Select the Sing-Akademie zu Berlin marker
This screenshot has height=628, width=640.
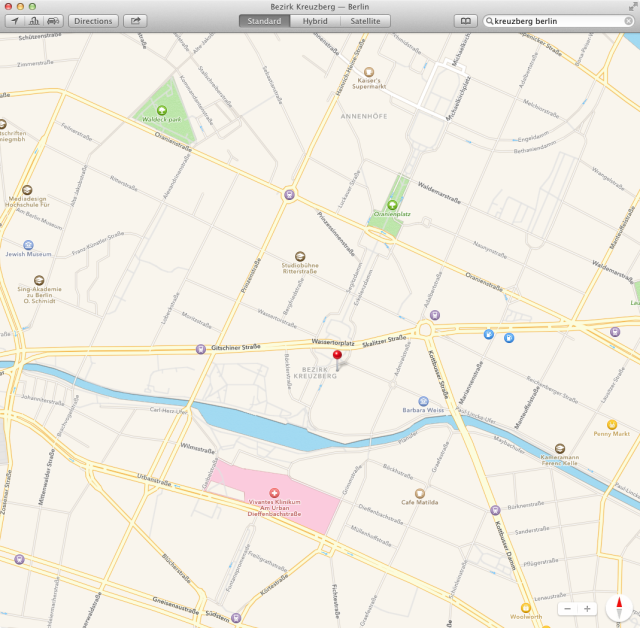(39, 280)
